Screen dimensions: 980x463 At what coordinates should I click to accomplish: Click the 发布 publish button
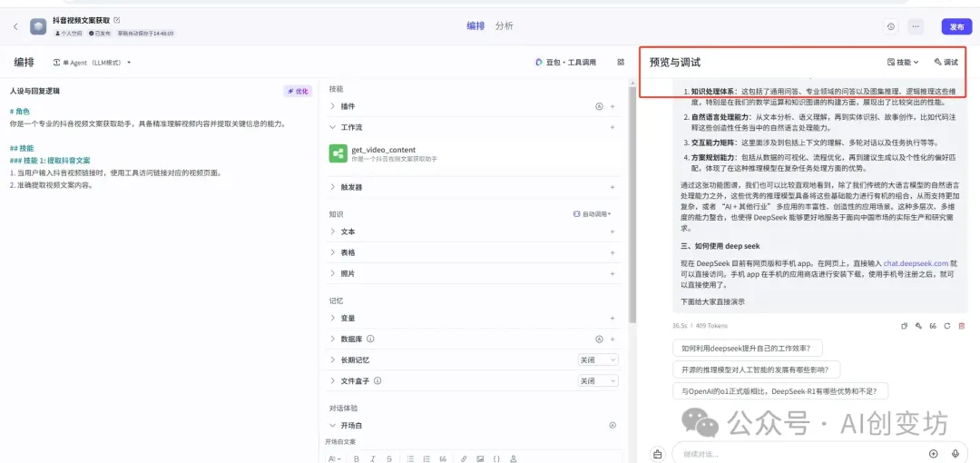[956, 26]
